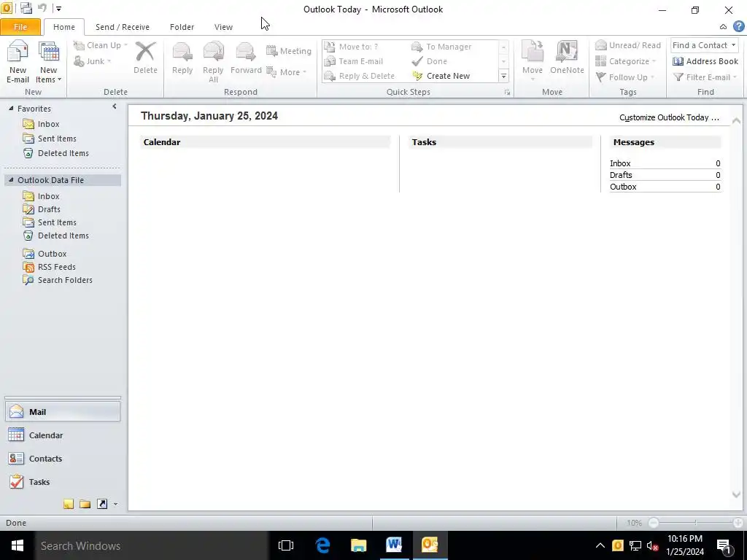Viewport: 747px width, 560px height.
Task: Open the Address Book
Action: 705,61
